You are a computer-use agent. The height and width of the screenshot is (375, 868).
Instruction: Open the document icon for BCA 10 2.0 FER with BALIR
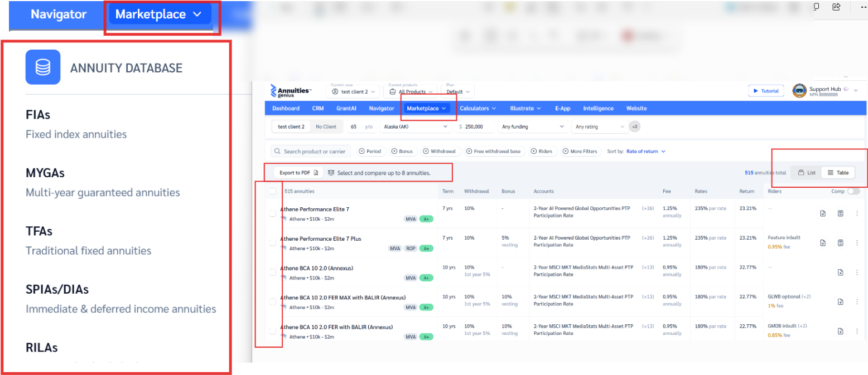(x=840, y=331)
